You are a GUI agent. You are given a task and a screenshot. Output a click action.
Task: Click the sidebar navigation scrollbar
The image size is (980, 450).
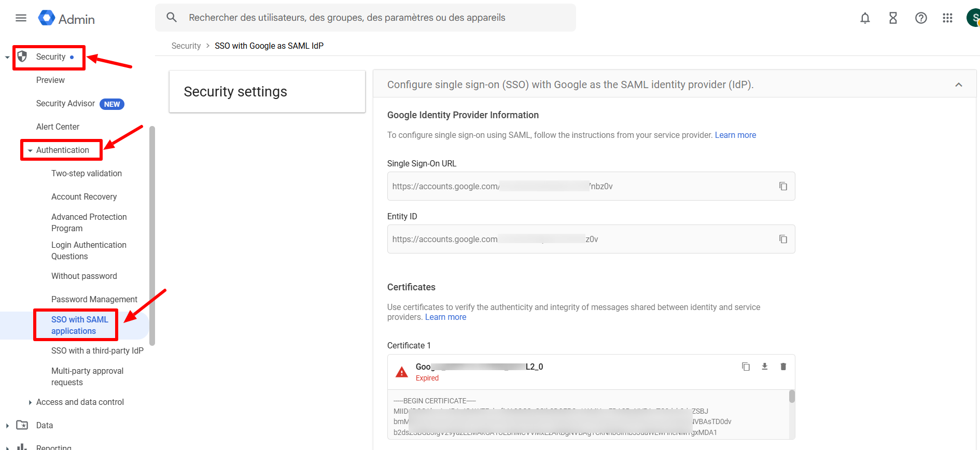pyautogui.click(x=152, y=236)
